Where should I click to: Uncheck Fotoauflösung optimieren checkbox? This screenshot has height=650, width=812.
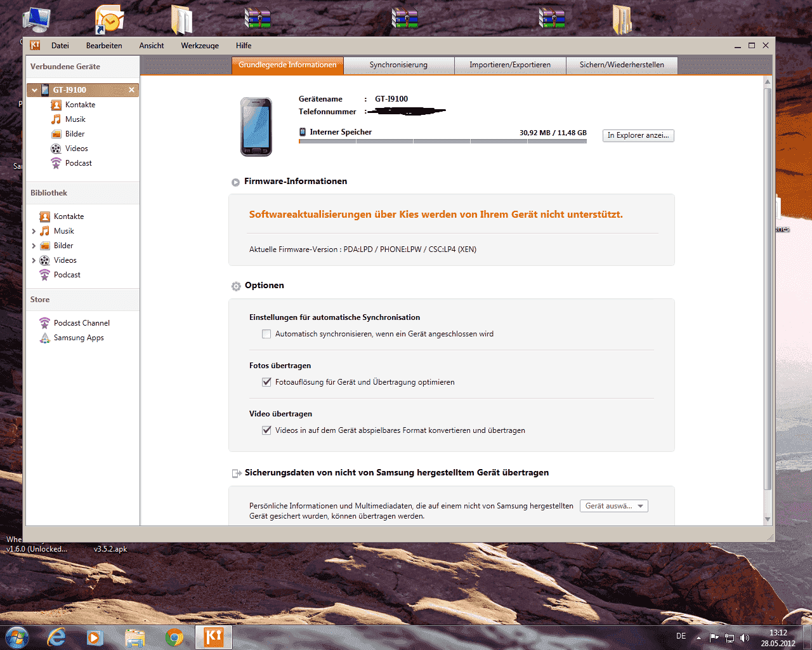tap(266, 382)
